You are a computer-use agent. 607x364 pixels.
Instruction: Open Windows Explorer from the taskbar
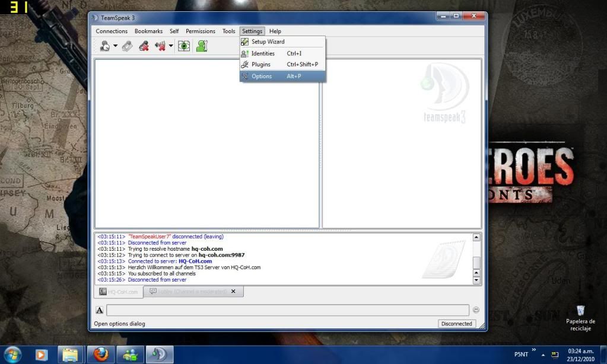tap(70, 355)
